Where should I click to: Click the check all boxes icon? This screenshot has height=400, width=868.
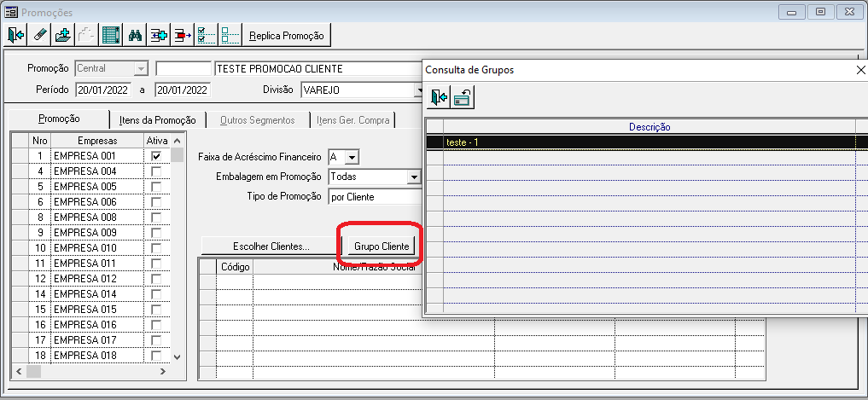point(207,36)
